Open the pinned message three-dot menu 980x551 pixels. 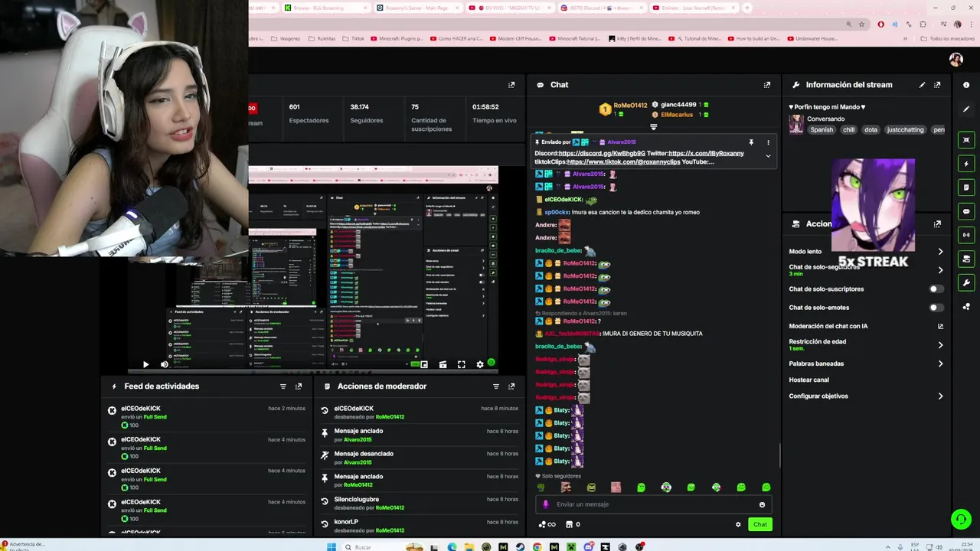tap(768, 142)
